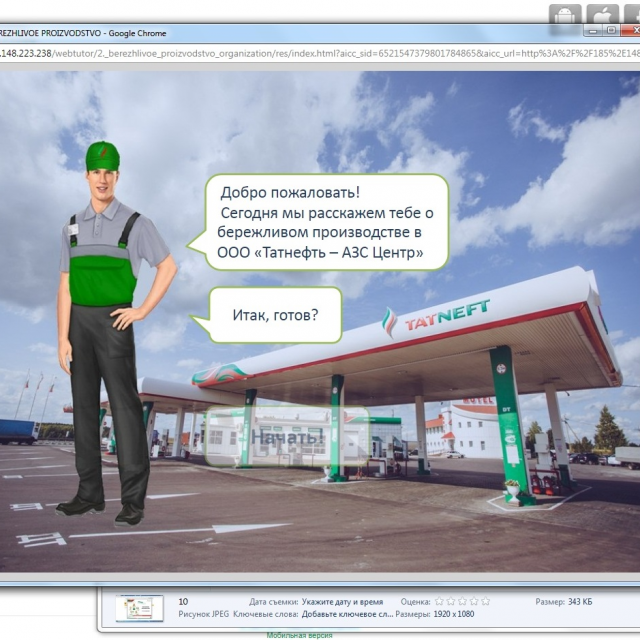This screenshot has height=640, width=640.
Task: Set rating to four stars
Action: click(474, 601)
